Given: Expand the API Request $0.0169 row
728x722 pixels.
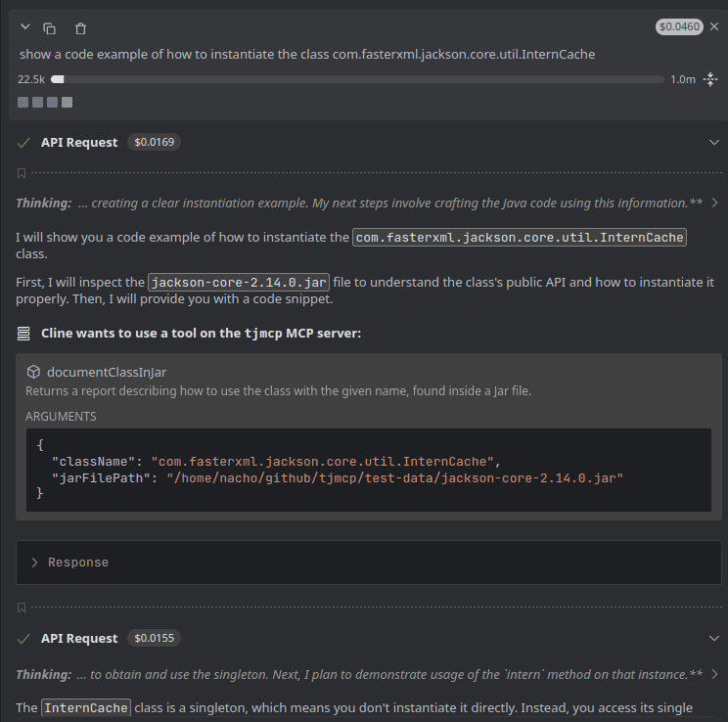Looking at the screenshot, I should click(714, 143).
